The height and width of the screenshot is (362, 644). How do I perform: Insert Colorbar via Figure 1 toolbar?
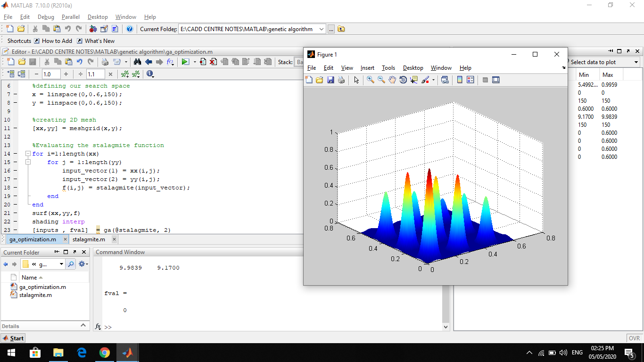(x=460, y=80)
